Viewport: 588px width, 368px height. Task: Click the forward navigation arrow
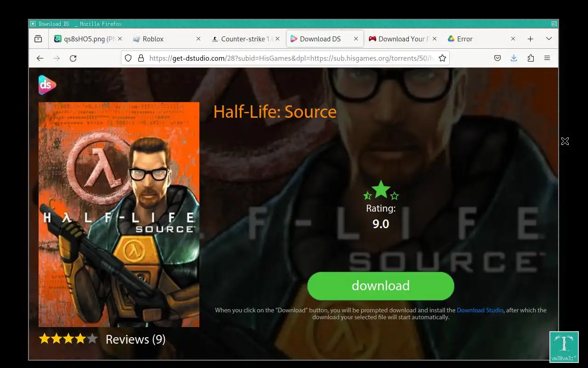[x=57, y=58]
